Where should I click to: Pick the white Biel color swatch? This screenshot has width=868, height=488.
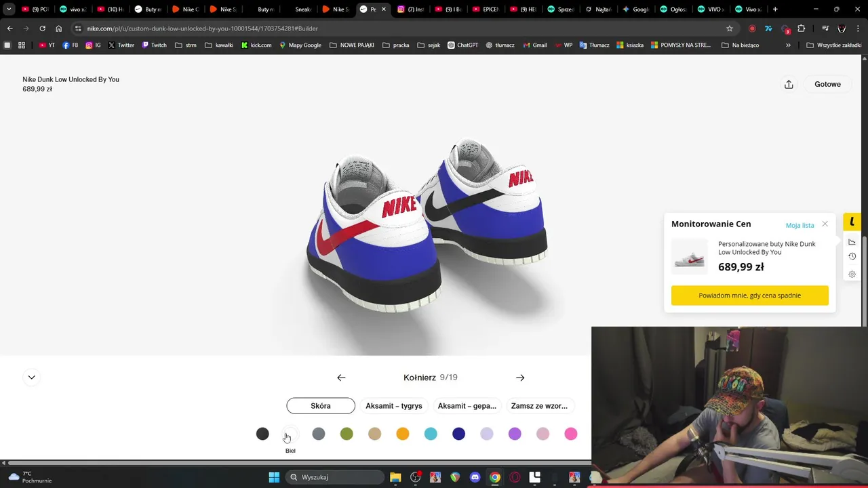(290, 434)
